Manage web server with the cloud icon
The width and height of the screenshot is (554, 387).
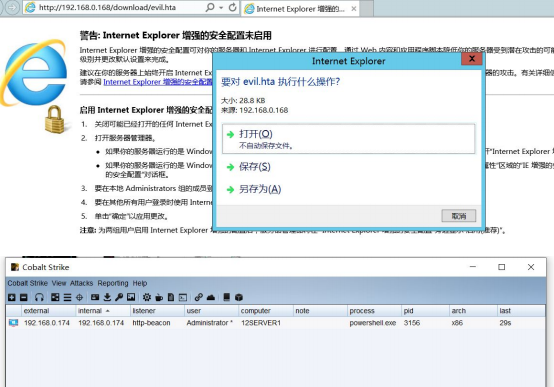[211, 297]
